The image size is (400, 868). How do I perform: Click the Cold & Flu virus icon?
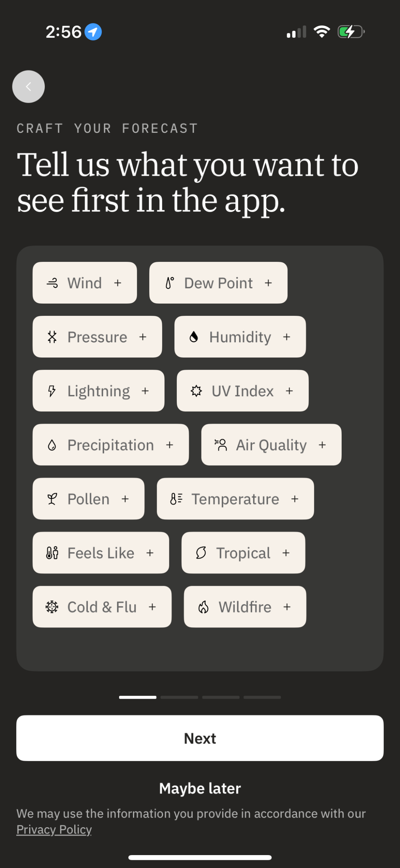pyautogui.click(x=52, y=607)
